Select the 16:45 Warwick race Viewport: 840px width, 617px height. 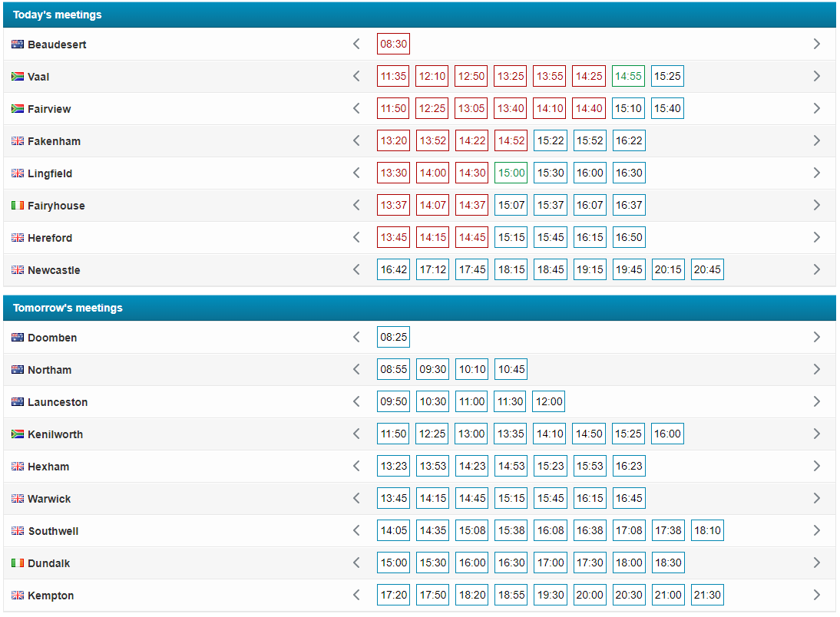coord(628,498)
